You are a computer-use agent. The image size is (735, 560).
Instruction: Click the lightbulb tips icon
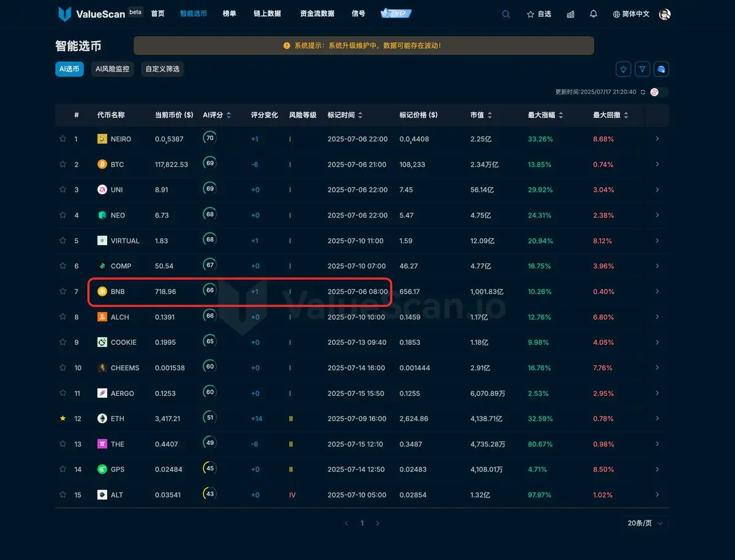pyautogui.click(x=624, y=69)
